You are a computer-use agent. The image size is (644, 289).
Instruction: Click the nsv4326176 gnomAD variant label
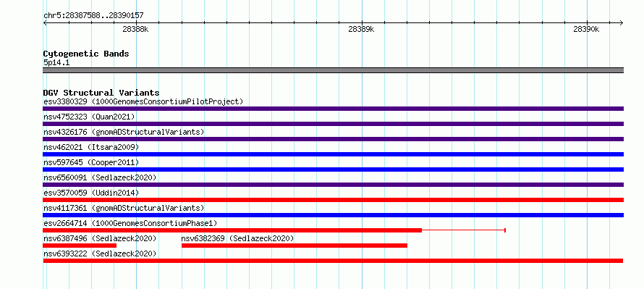[x=124, y=132]
